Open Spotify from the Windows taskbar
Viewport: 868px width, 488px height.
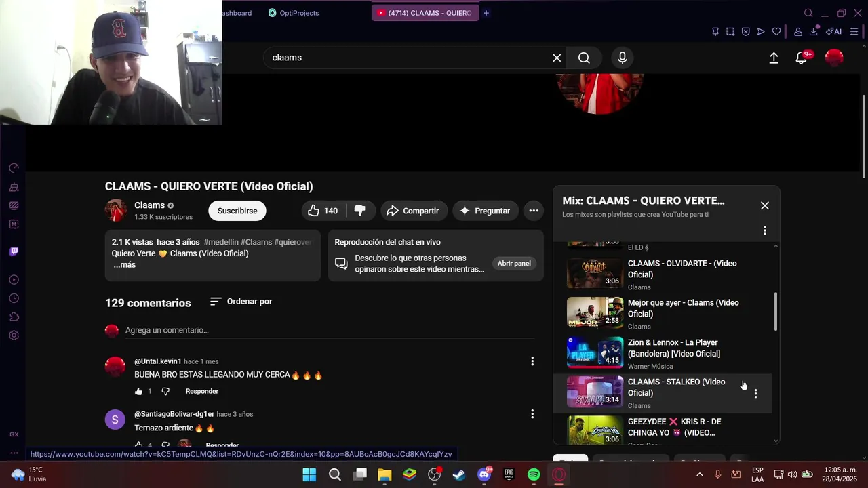(534, 474)
